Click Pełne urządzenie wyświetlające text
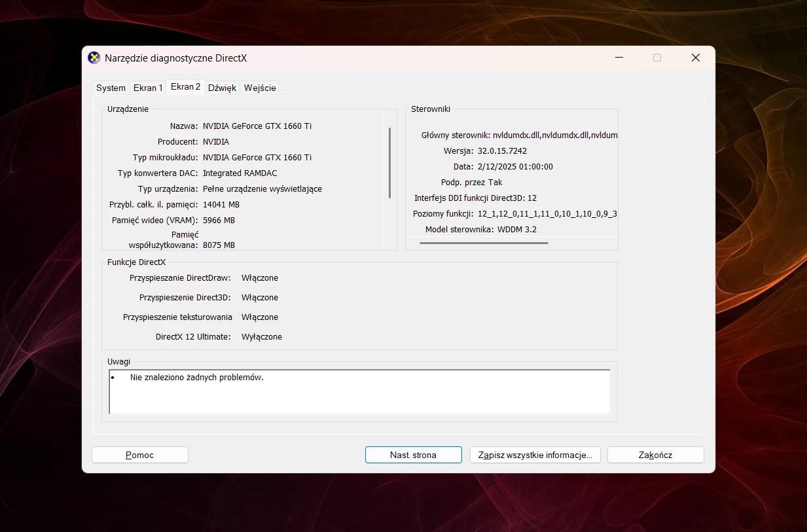The width and height of the screenshot is (807, 532). point(262,188)
